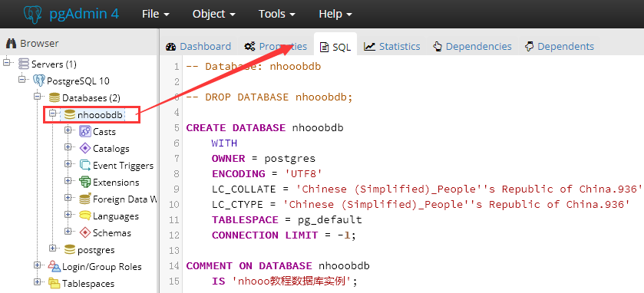
Task: Switch to the Statistics tab
Action: [x=391, y=46]
